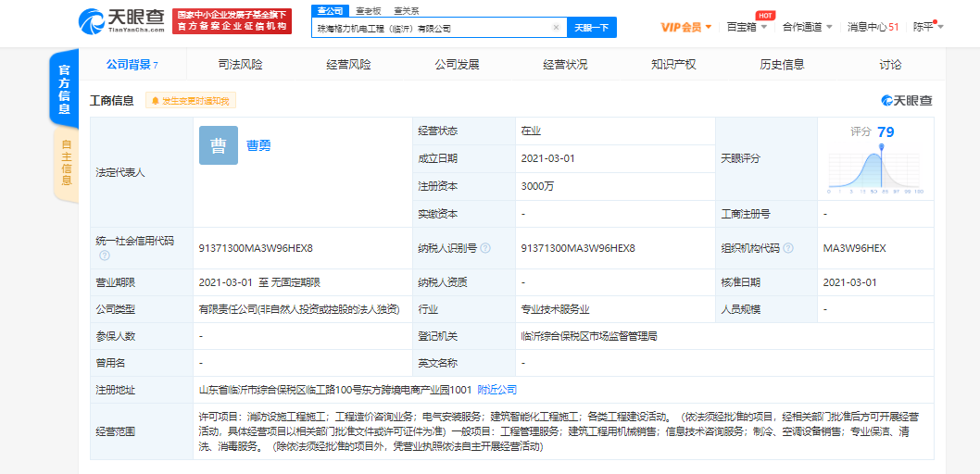The height and width of the screenshot is (474, 980).
Task: Click help icon beside 组织机构代码
Action: tap(787, 248)
